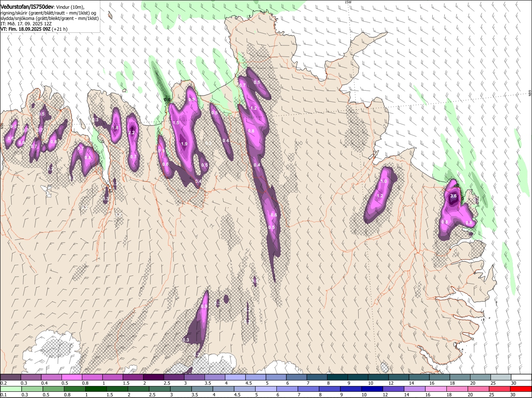The height and width of the screenshot is (398, 532).
Task: Select the violet 12 rain legend swatch
Action: click(394, 389)
